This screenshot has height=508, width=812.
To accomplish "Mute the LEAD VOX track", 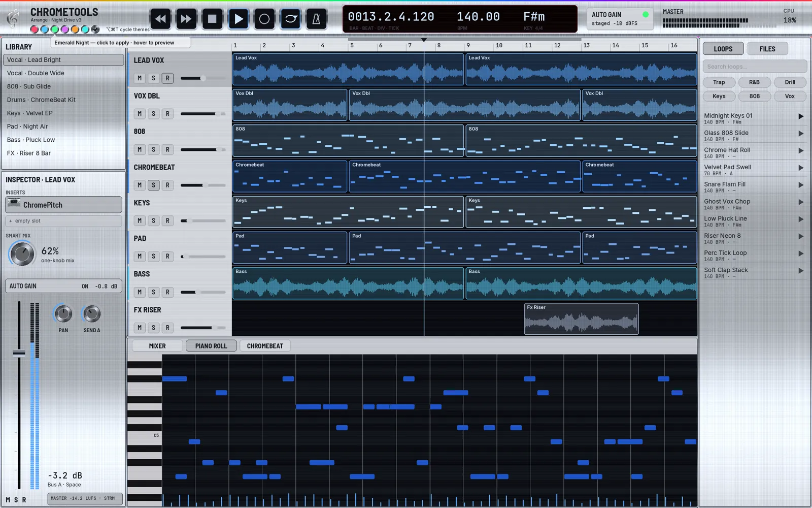I will pyautogui.click(x=140, y=78).
